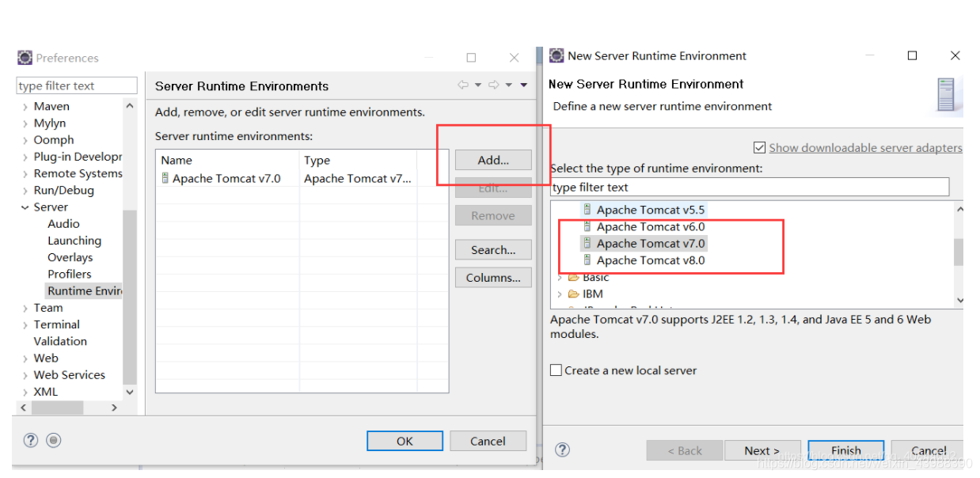This screenshot has width=980, height=478.
Task: Click the preferences tree scroll-up arrow
Action: click(130, 105)
